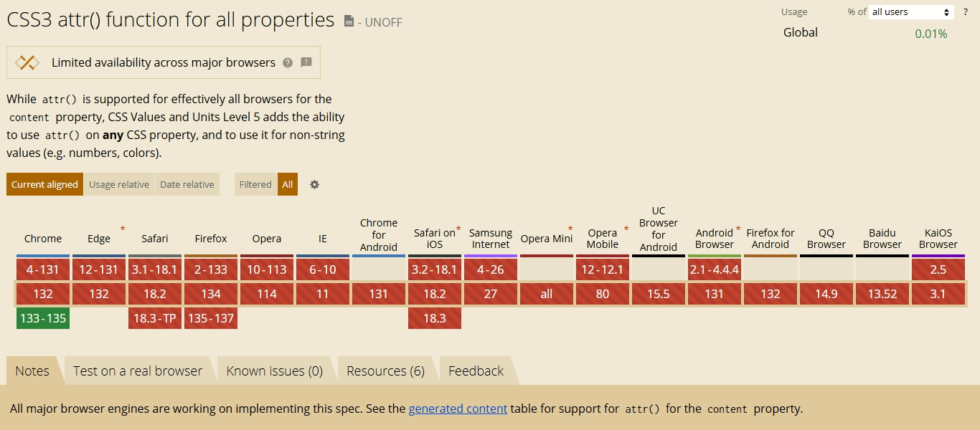Screen dimensions: 980x430
Task: Switch to Current aligned view
Action: (x=44, y=184)
